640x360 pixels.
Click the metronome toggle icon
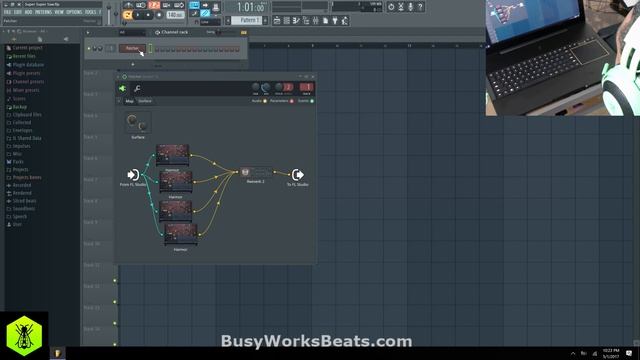click(129, 5)
